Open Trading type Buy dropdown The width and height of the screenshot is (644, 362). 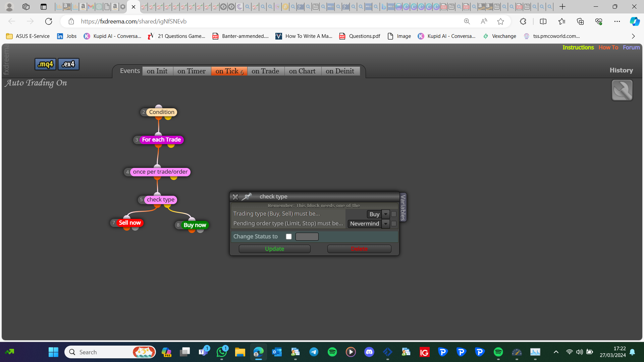point(386,214)
